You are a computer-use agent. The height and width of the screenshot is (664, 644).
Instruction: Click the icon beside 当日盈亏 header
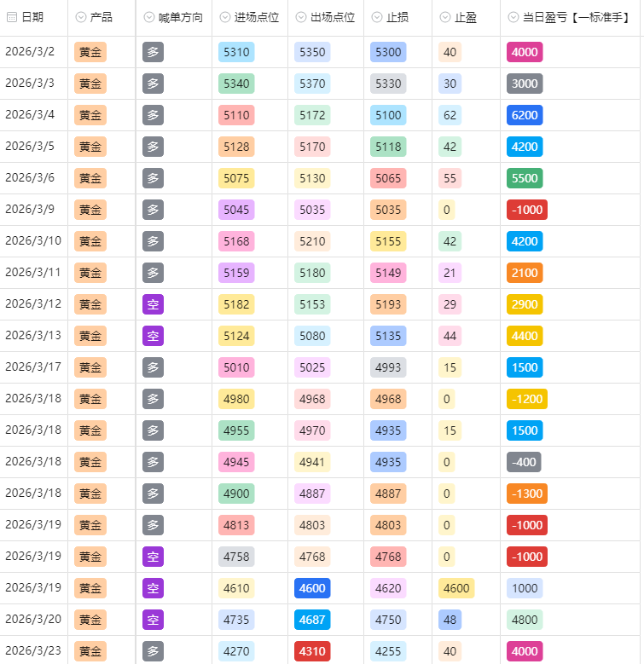(x=513, y=17)
